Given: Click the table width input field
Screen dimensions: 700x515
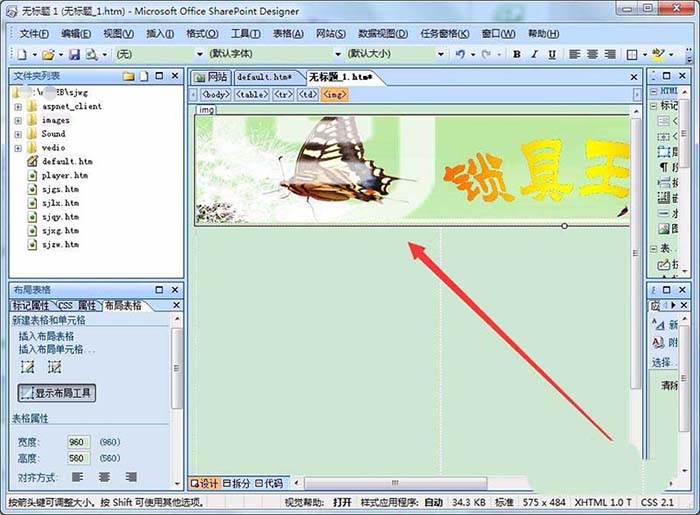Looking at the screenshot, I should (x=77, y=442).
